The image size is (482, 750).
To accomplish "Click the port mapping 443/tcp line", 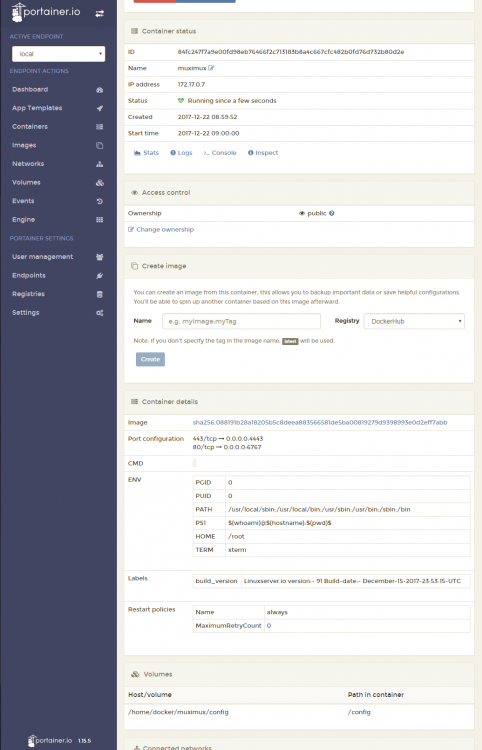I will [228, 439].
